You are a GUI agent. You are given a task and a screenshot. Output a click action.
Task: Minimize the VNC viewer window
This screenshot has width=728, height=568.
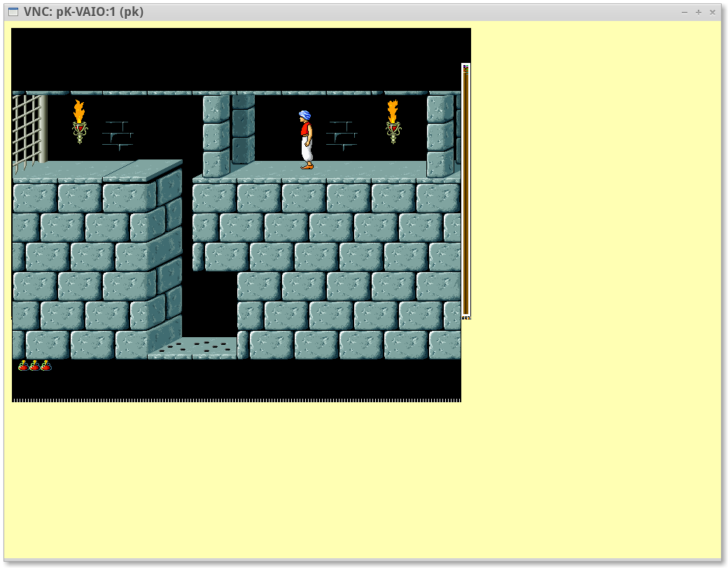685,13
